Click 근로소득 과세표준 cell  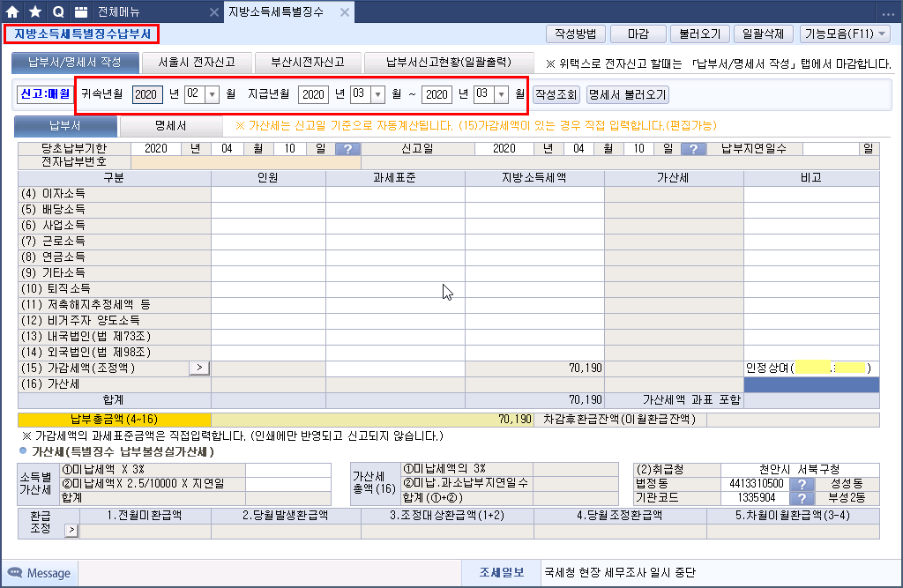click(395, 242)
